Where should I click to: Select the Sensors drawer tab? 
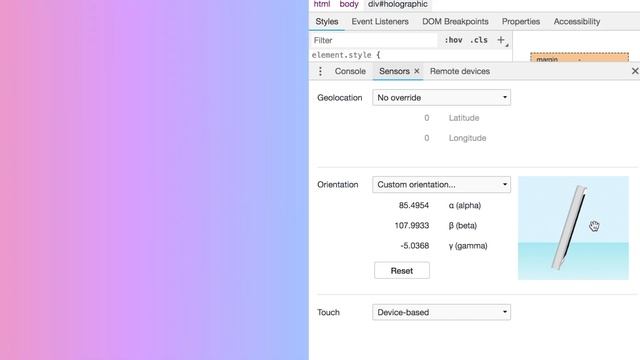point(394,71)
